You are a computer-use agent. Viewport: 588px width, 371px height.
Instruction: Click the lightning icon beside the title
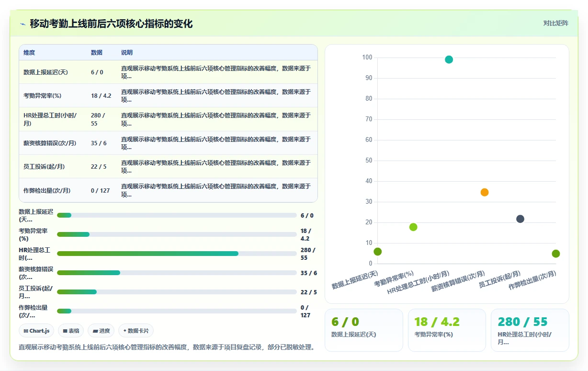click(x=23, y=24)
